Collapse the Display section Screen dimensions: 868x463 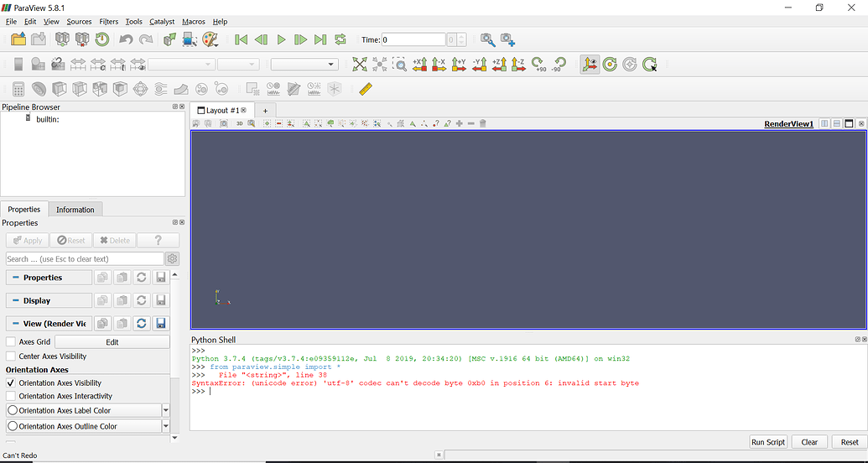(49, 301)
